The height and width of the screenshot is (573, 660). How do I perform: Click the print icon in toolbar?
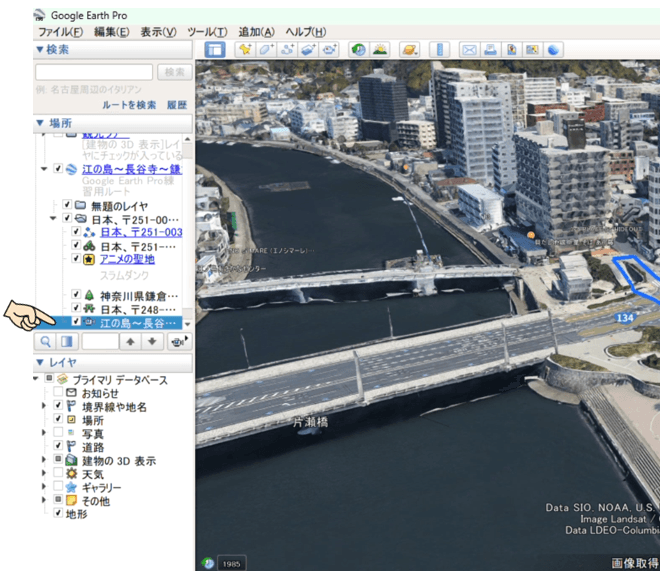click(x=490, y=49)
